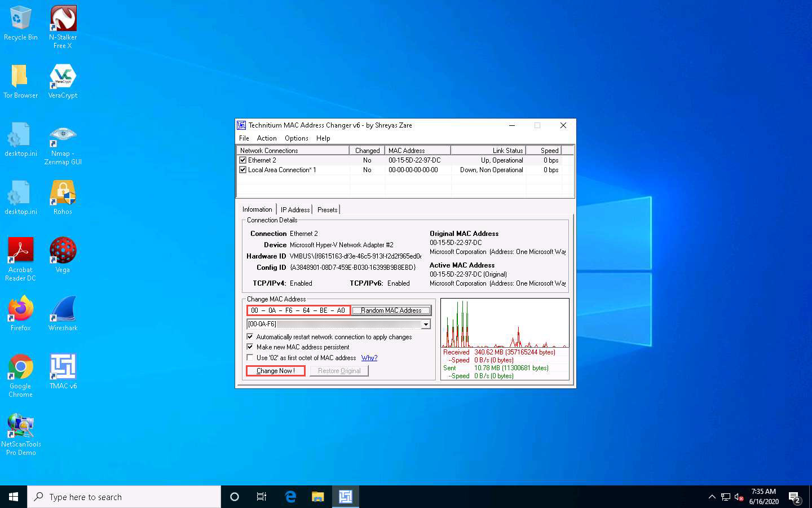Screen dimensions: 812x508
Task: Open Task View from the taskbar
Action: [262, 497]
